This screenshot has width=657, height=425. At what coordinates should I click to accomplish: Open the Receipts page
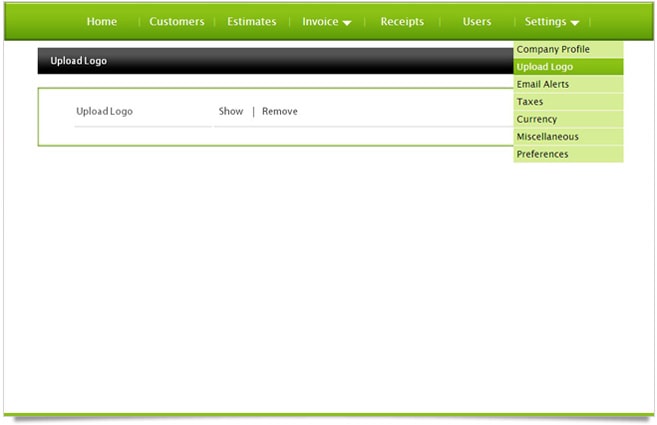402,21
